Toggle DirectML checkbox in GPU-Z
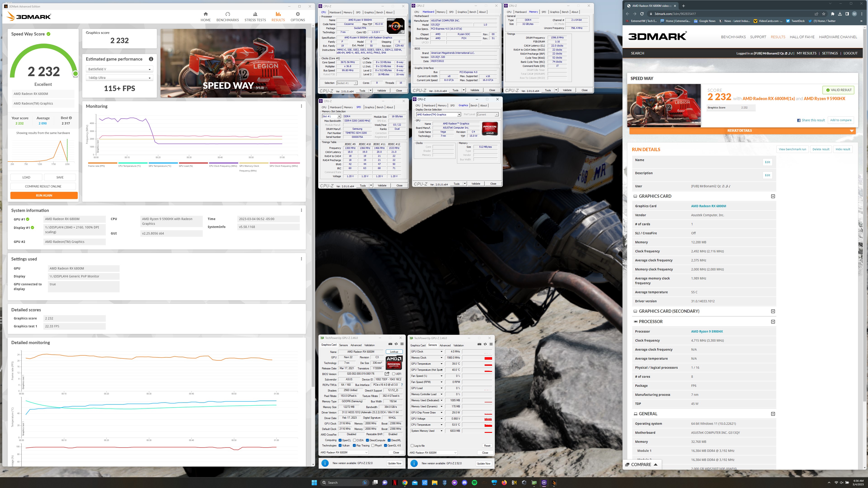 389,440
